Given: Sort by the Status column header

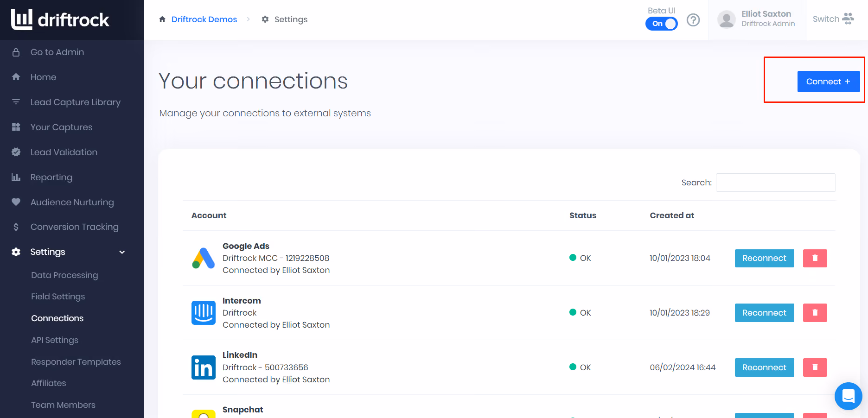Looking at the screenshot, I should point(583,215).
